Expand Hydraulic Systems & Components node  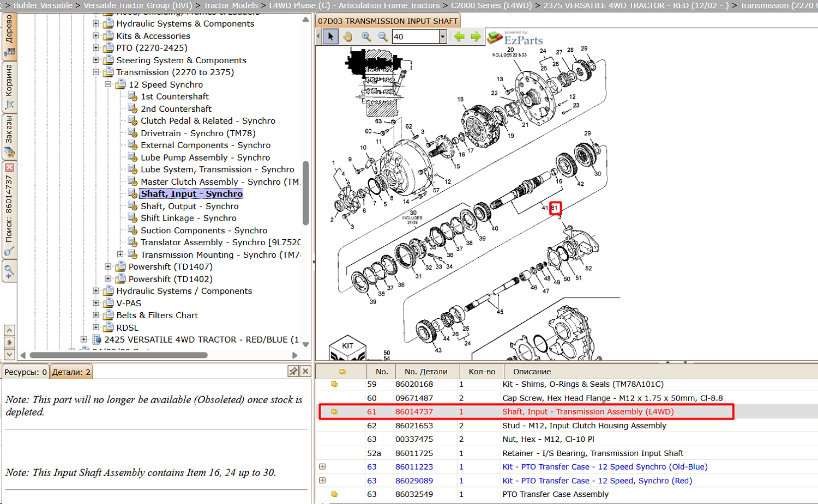(96, 23)
